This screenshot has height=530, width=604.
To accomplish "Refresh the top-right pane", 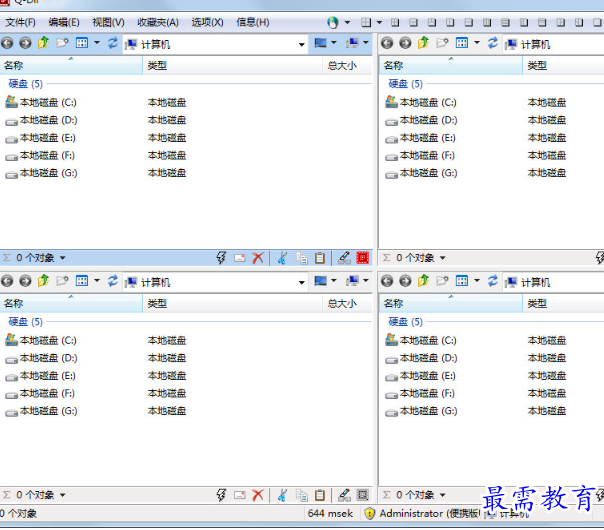I will (x=493, y=43).
